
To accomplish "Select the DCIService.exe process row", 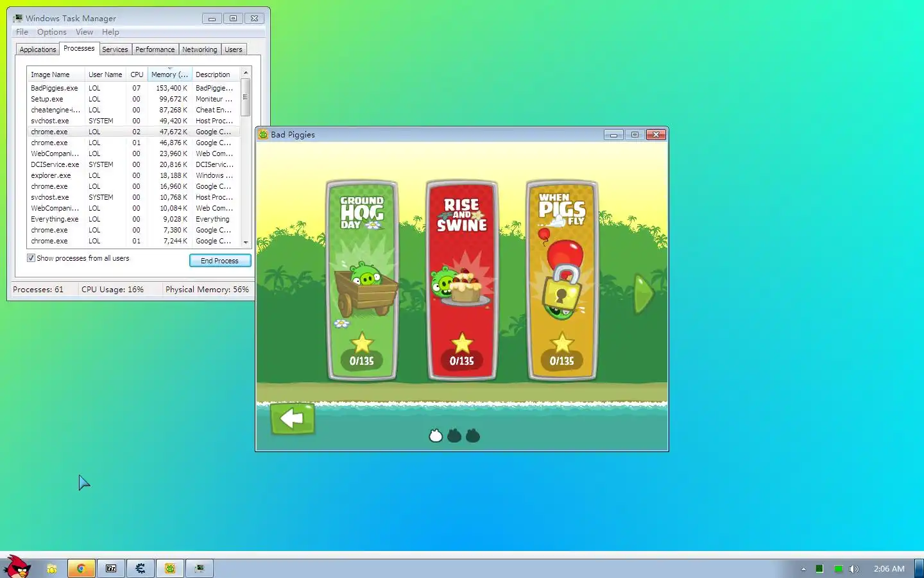I will (133, 164).
